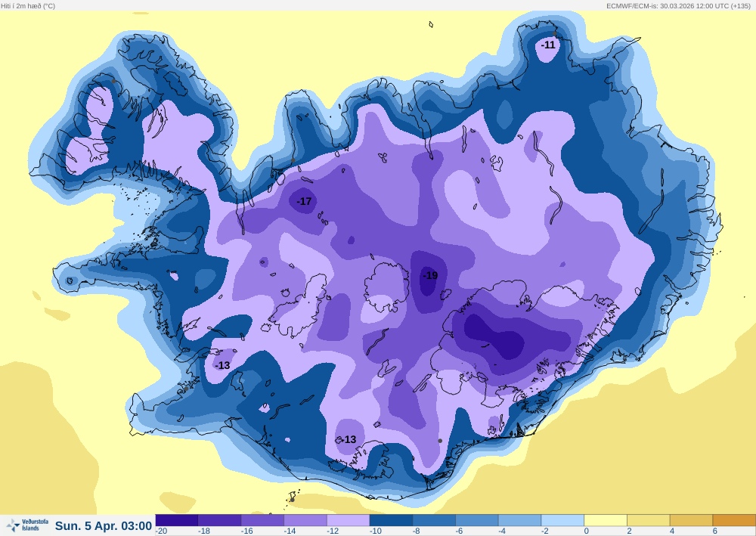Pick the -4 to -2 legend color swatch
Viewport: 756px width, 536px height.
click(520, 521)
